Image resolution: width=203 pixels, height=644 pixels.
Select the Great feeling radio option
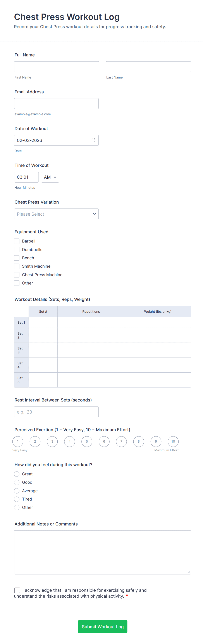pos(17,474)
